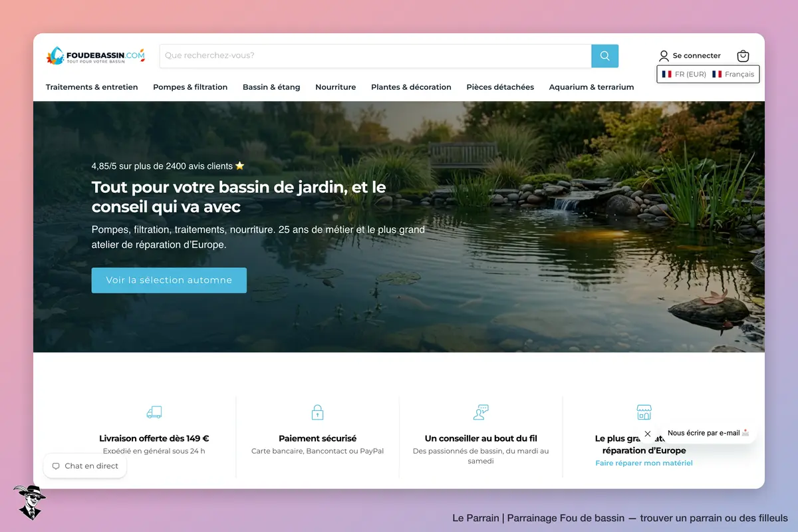Click the user account icon
Image resolution: width=798 pixels, height=532 pixels.
tap(664, 56)
